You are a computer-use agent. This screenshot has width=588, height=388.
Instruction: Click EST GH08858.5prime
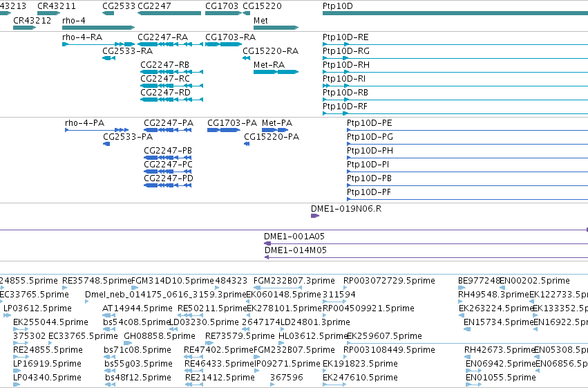(160, 336)
